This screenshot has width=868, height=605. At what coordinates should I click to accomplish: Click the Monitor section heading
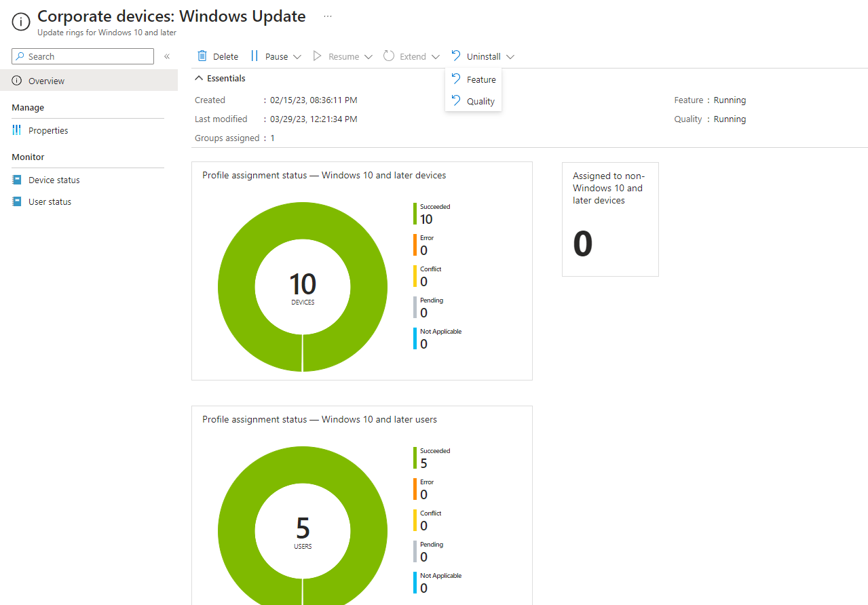tap(28, 157)
